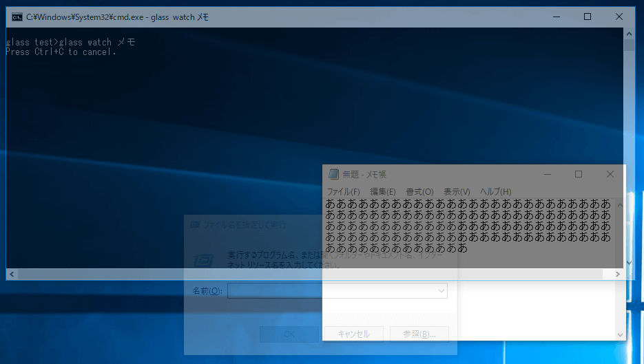
Task: Click Notepad vertical scrollbar up arrow
Action: pos(620,205)
